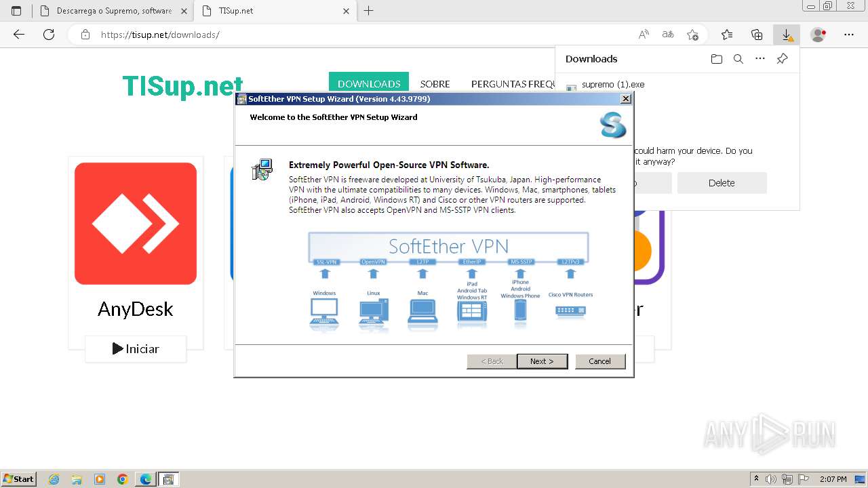The height and width of the screenshot is (488, 868).
Task: Open the Windows Start menu
Action: pyautogui.click(x=19, y=479)
